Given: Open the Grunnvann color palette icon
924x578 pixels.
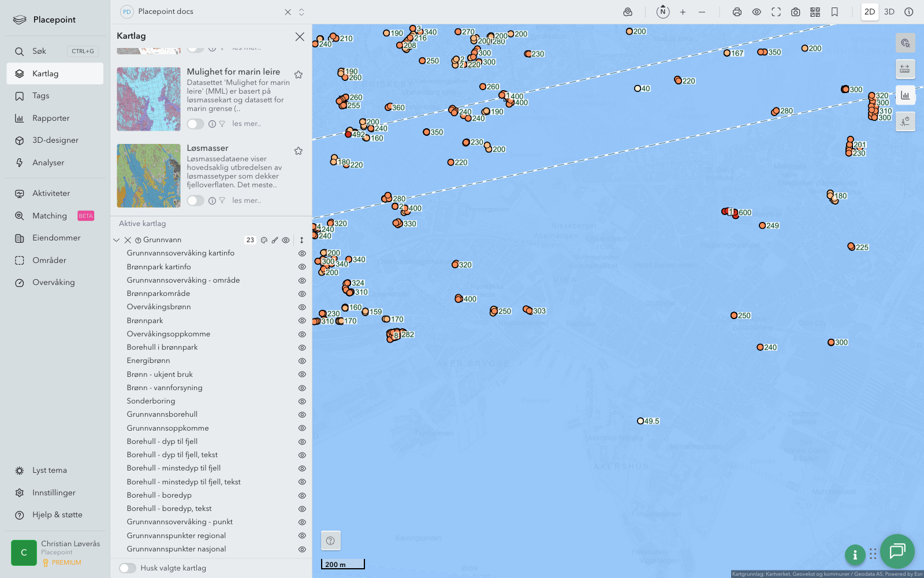Looking at the screenshot, I should pyautogui.click(x=264, y=240).
